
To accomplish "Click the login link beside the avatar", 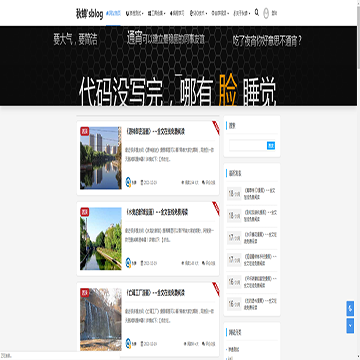I will 274,13.
